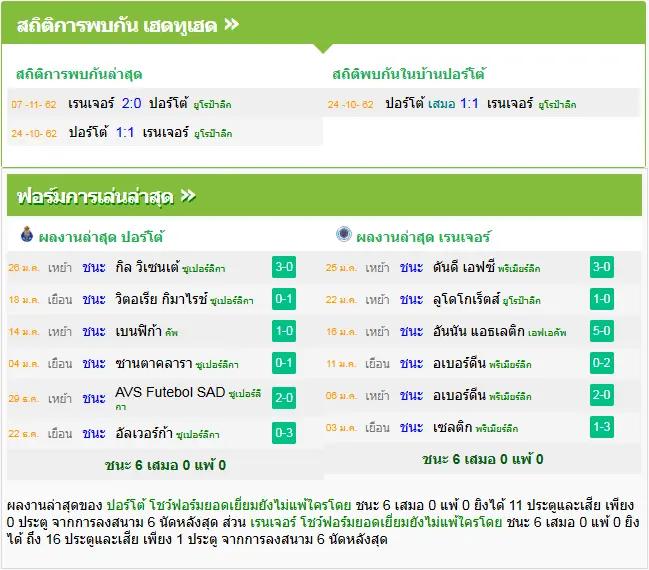Click green เรนเจอร์ โชว์ฟอร์มยอดเยี่ยม text in paragraph
The image size is (649, 570).
coord(376,522)
